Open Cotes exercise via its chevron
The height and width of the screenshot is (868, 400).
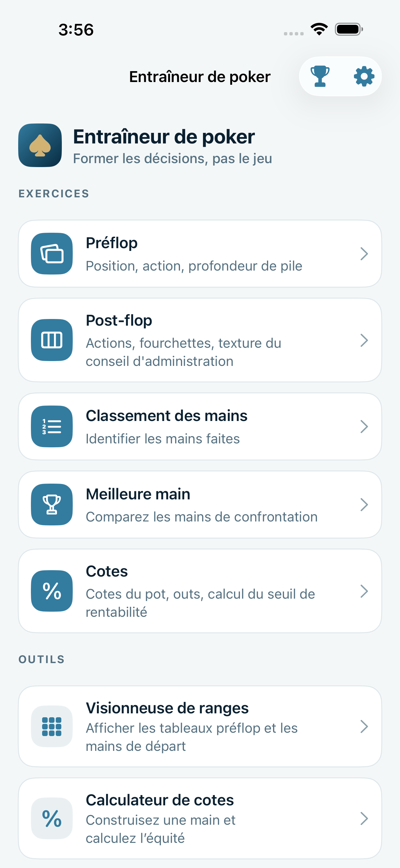[364, 591]
